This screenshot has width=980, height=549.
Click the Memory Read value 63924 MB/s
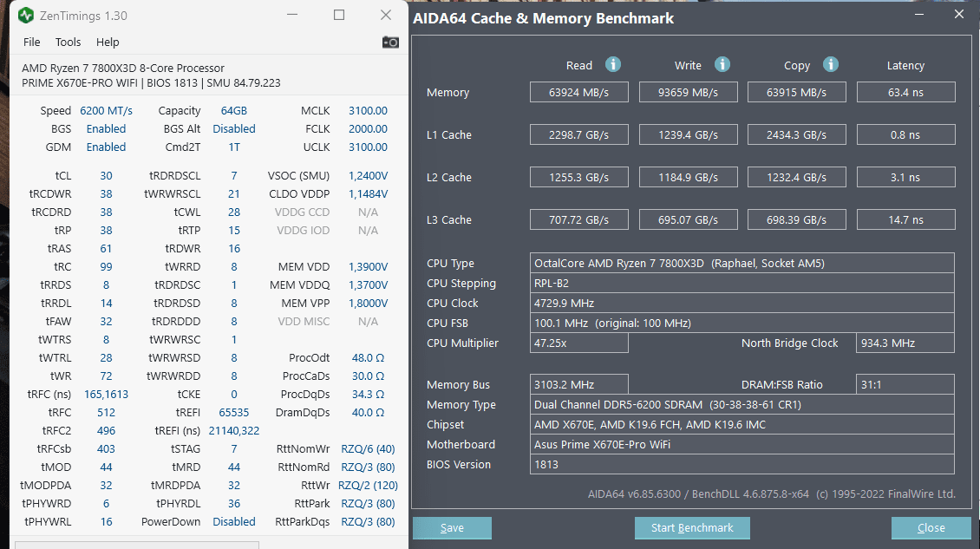578,92
